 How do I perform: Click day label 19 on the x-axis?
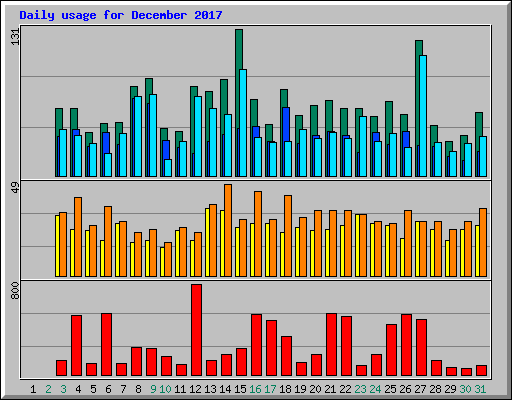pyautogui.click(x=300, y=389)
